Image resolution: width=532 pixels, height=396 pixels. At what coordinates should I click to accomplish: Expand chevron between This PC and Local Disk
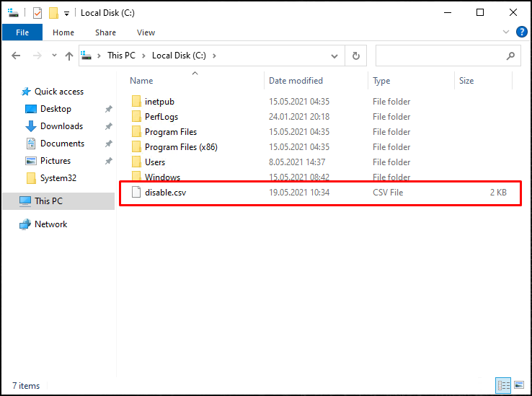[x=144, y=56]
